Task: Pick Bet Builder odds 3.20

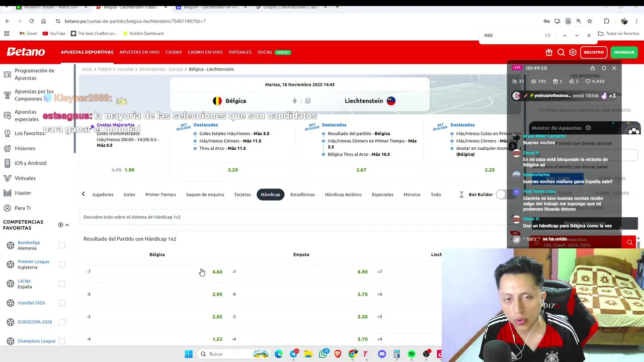Action: tap(232, 170)
